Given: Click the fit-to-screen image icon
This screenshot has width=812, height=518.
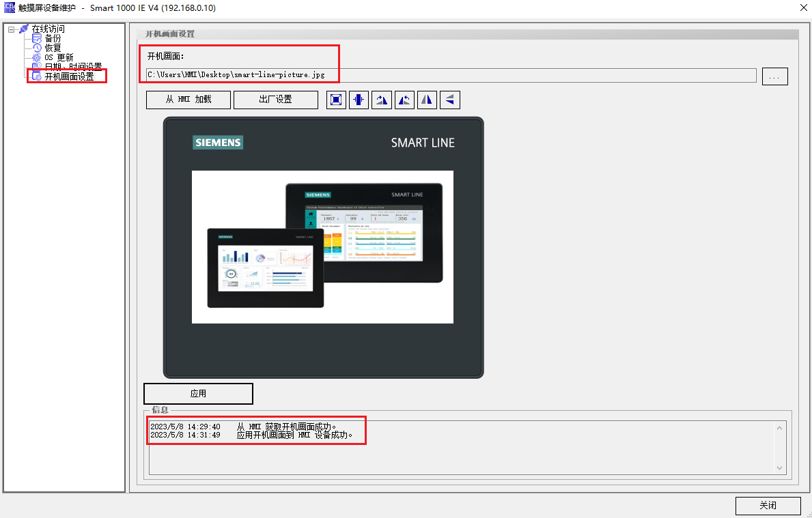Looking at the screenshot, I should click(336, 100).
